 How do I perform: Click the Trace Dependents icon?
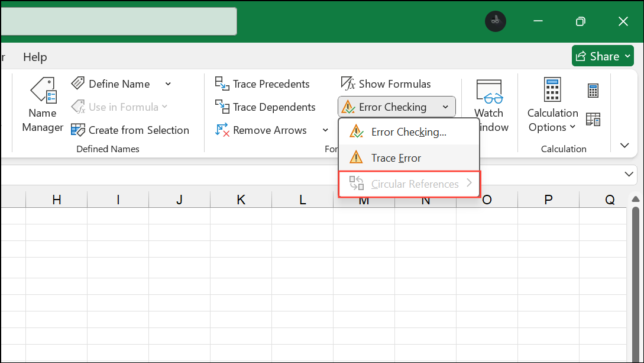[224, 107]
